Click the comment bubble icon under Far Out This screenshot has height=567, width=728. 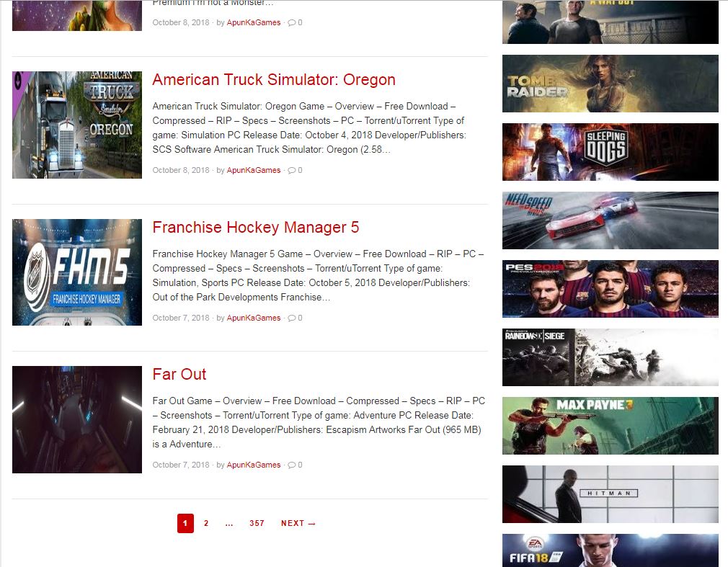click(291, 465)
